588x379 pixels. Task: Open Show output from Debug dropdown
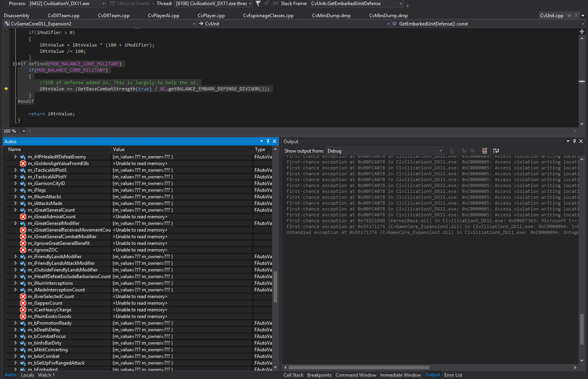tap(441, 151)
